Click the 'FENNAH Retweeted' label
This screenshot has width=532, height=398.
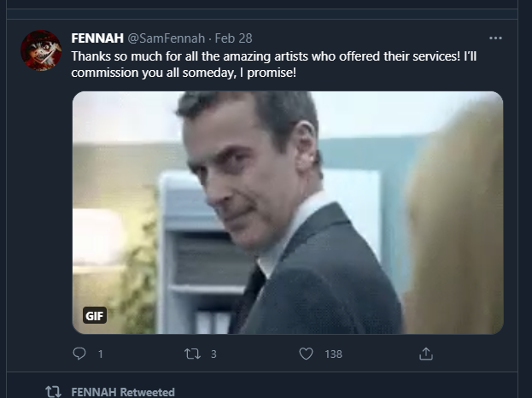pos(123,392)
